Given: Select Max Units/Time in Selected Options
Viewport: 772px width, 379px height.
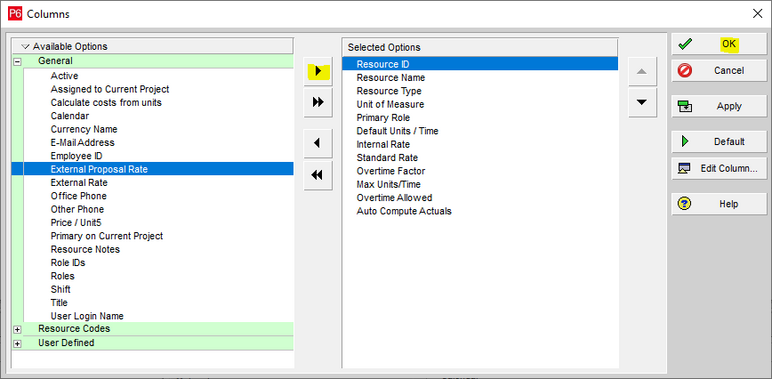Looking at the screenshot, I should tap(389, 184).
